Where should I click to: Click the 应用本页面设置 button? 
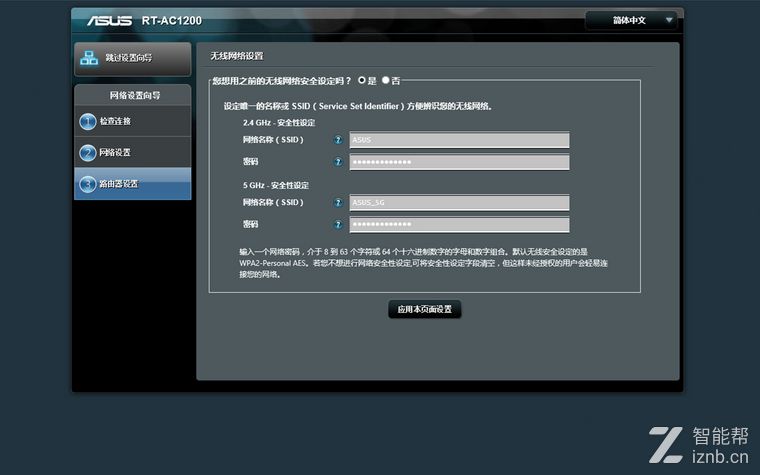pyautogui.click(x=425, y=309)
